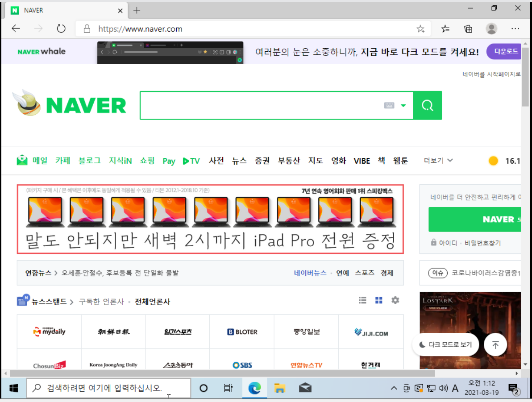The height and width of the screenshot is (402, 532).
Task: Switch newsstand to grid view
Action: tap(378, 300)
